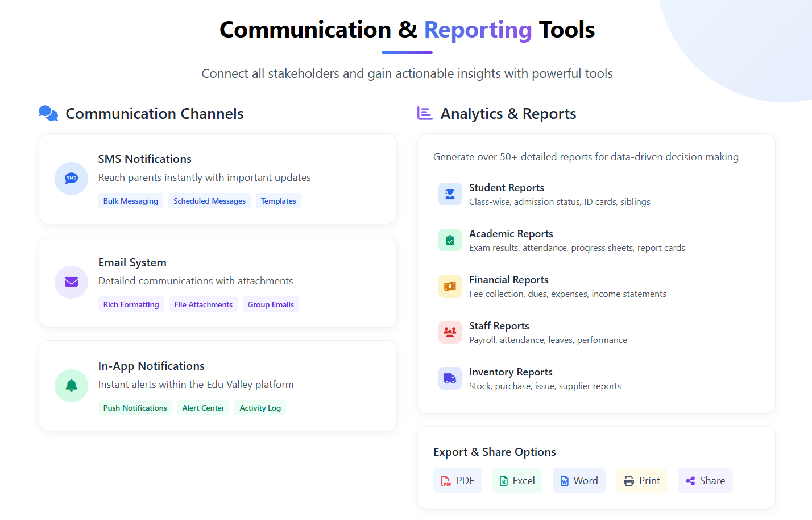Click the Student Reports graduate icon
This screenshot has width=812, height=520.
coord(450,194)
